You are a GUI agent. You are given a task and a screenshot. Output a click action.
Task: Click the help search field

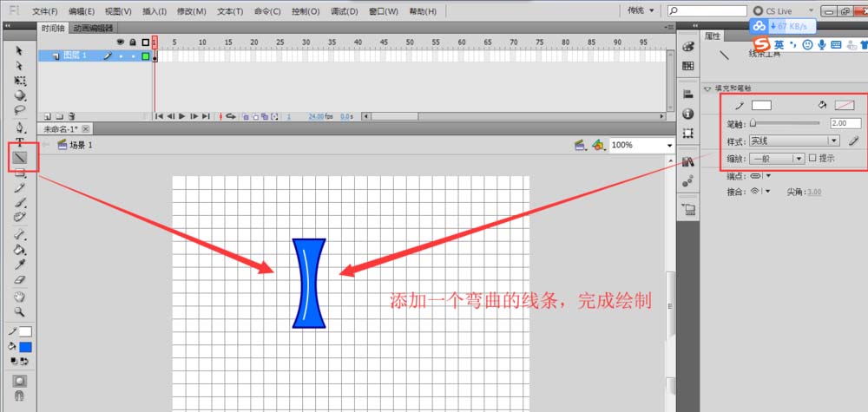click(708, 10)
